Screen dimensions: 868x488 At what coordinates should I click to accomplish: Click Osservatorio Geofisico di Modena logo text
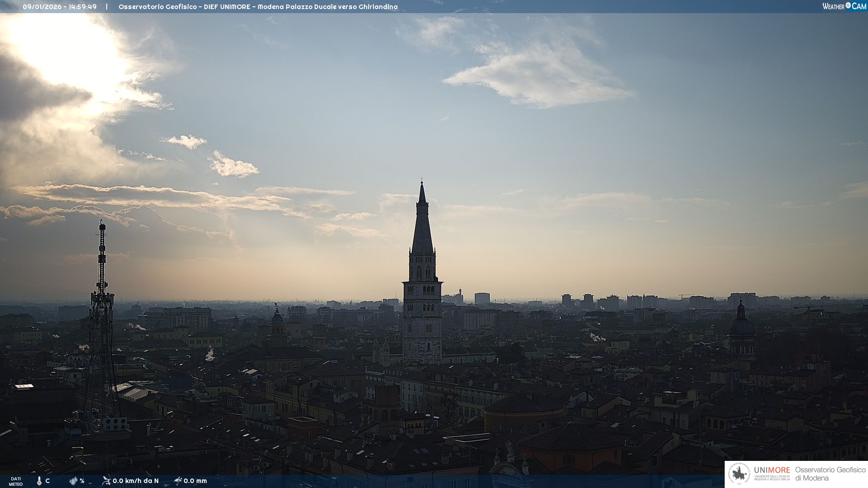(830, 474)
